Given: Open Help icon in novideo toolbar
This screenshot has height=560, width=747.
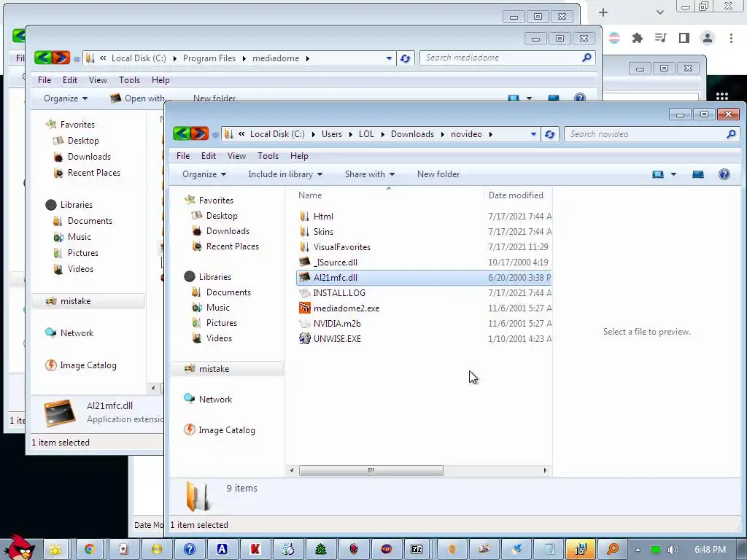Looking at the screenshot, I should coord(724,174).
